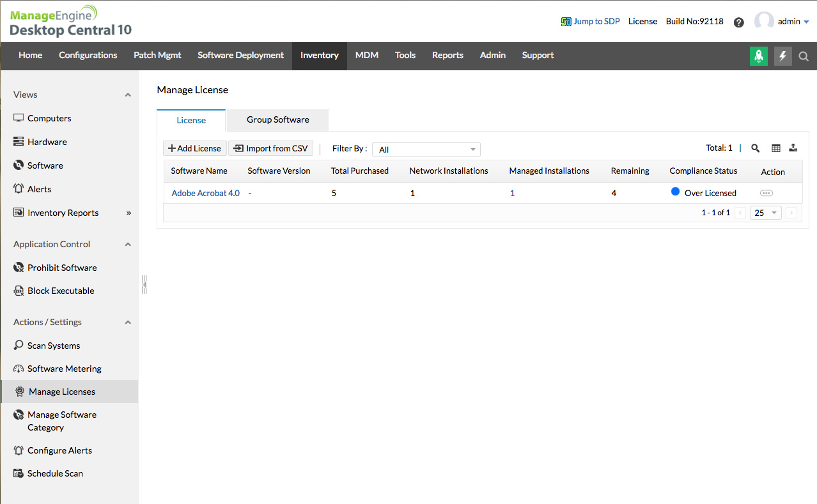Click the Hardware icon in the sidebar
Viewport: 817px width, 504px height.
(19, 142)
